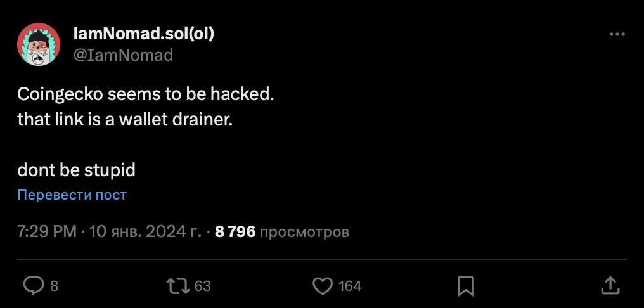View the 63 reposts count

(x=202, y=286)
